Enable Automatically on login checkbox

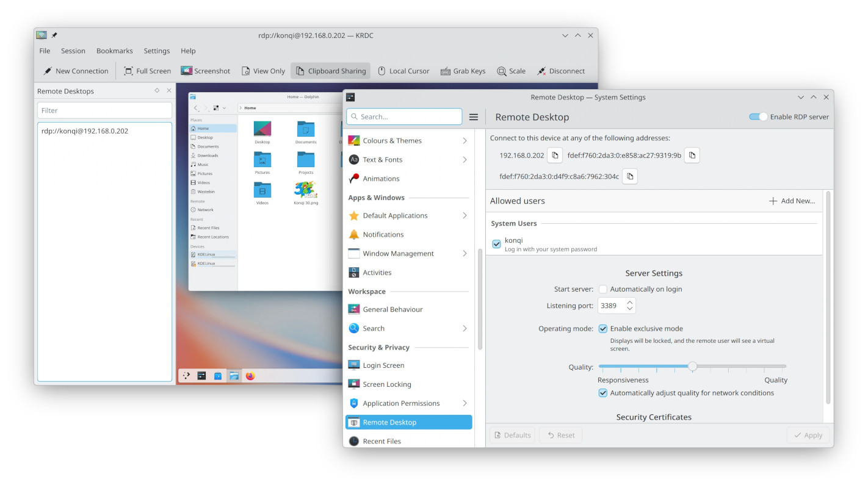[603, 289]
